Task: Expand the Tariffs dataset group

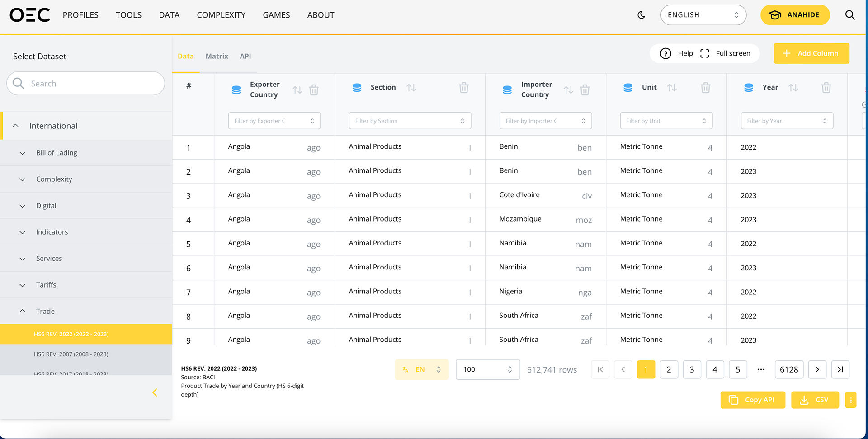Action: (86, 285)
